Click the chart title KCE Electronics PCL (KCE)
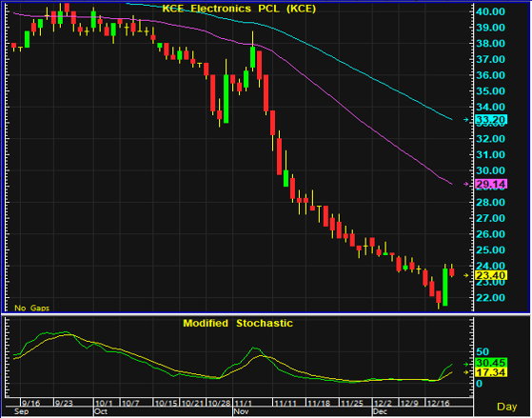 click(239, 9)
